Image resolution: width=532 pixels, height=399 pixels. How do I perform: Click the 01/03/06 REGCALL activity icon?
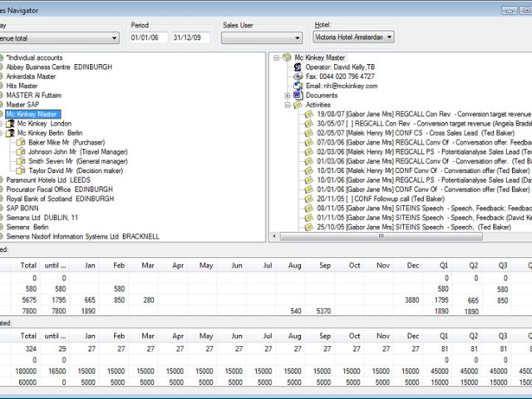[308, 161]
